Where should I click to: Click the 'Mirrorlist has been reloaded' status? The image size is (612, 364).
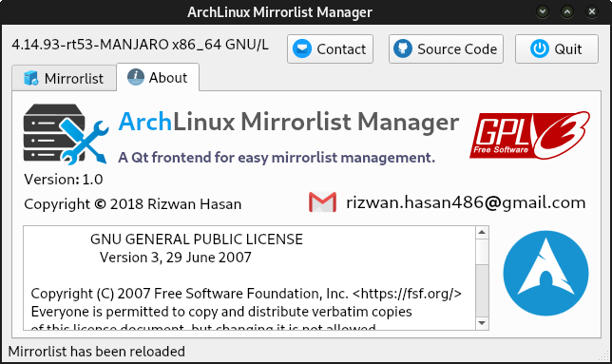tap(96, 352)
